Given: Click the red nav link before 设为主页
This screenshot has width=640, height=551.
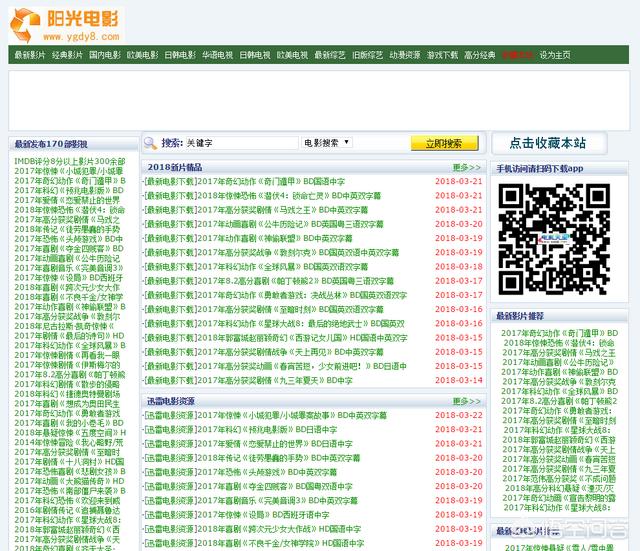Looking at the screenshot, I should pos(518,55).
